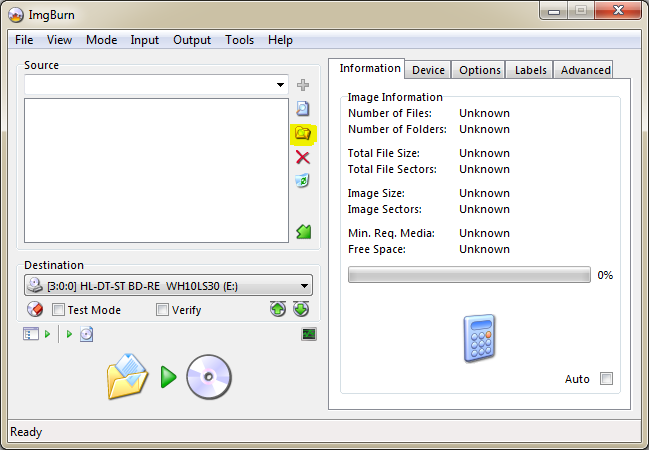This screenshot has width=649, height=450.
Task: Click the red X remove item icon
Action: (x=303, y=157)
